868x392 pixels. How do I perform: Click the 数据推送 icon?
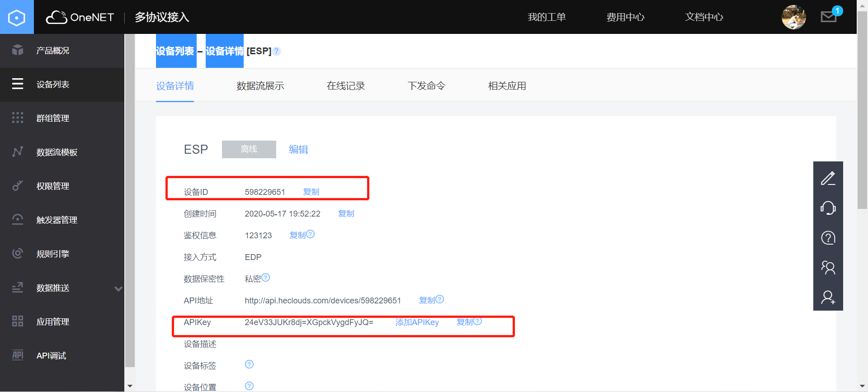[x=18, y=287]
